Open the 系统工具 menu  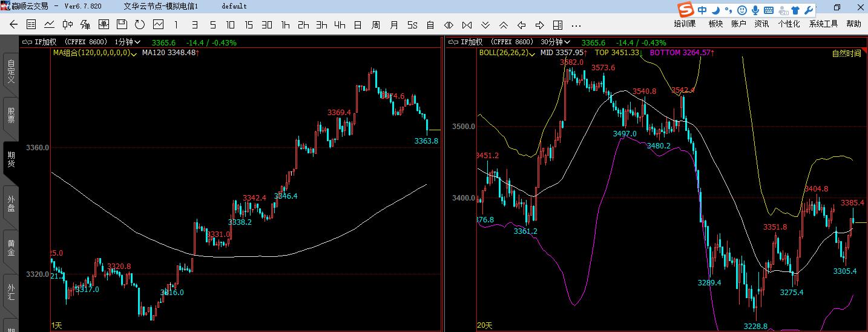(823, 24)
